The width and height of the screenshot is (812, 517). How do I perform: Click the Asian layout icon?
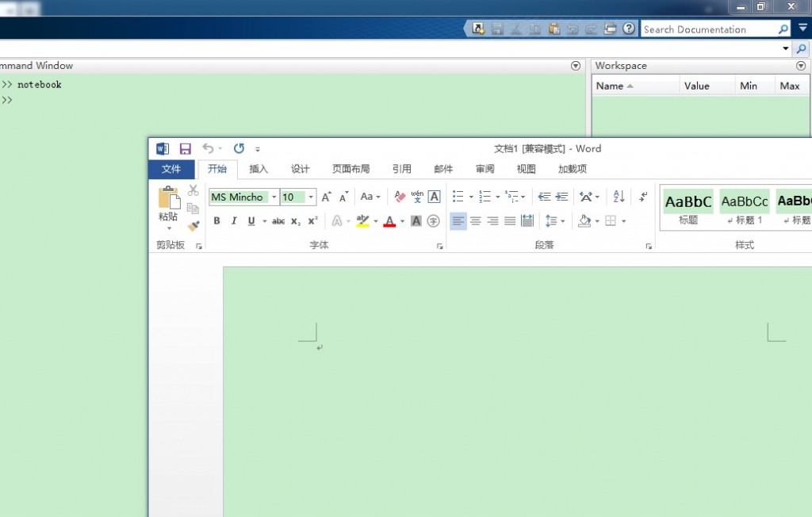click(x=586, y=197)
